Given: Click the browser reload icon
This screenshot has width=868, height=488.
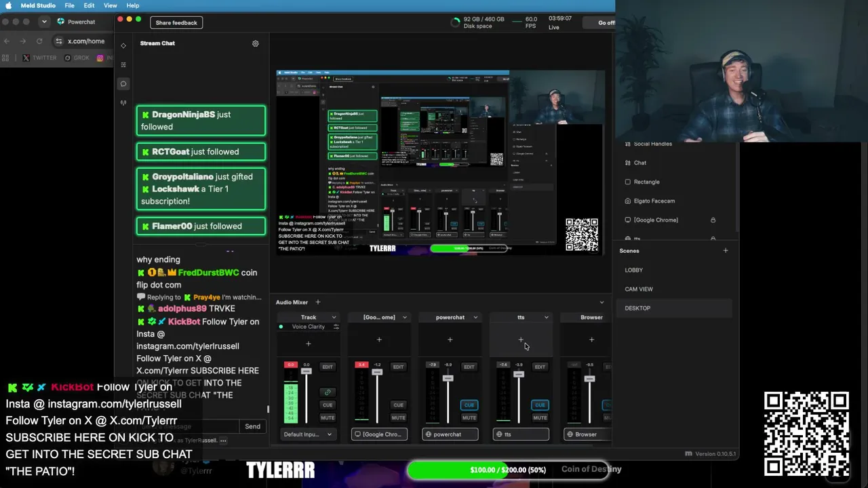Looking at the screenshot, I should (39, 41).
